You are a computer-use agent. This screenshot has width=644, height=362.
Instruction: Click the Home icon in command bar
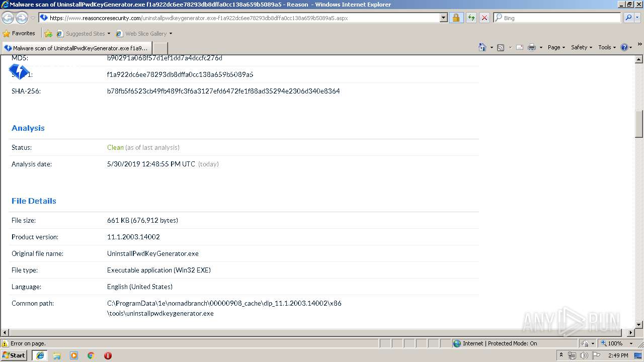(482, 47)
